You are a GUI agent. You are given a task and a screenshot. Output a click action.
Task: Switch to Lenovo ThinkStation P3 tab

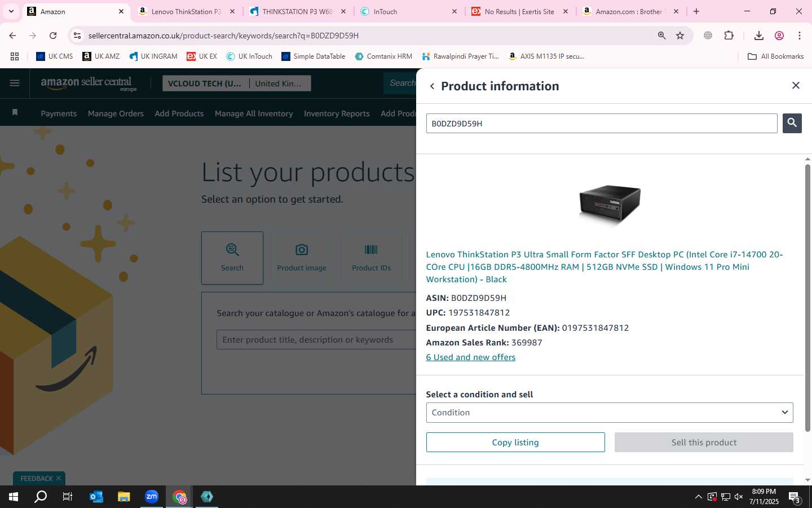point(186,11)
